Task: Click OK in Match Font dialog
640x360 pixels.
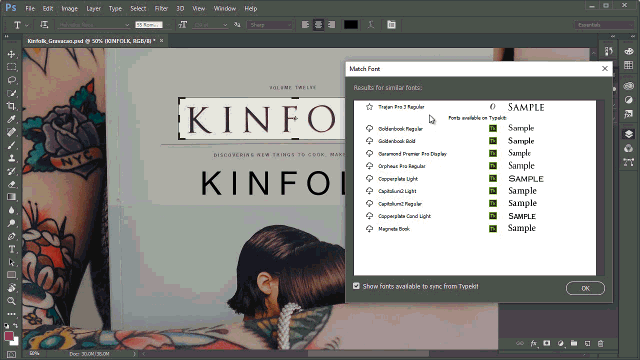Action: [585, 288]
